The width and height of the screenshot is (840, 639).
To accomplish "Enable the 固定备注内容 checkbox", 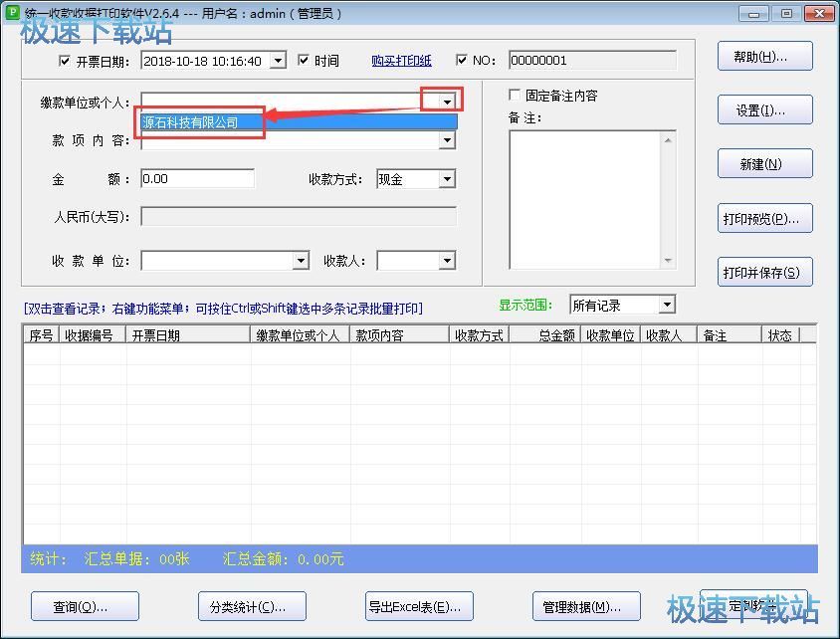I will 515,95.
